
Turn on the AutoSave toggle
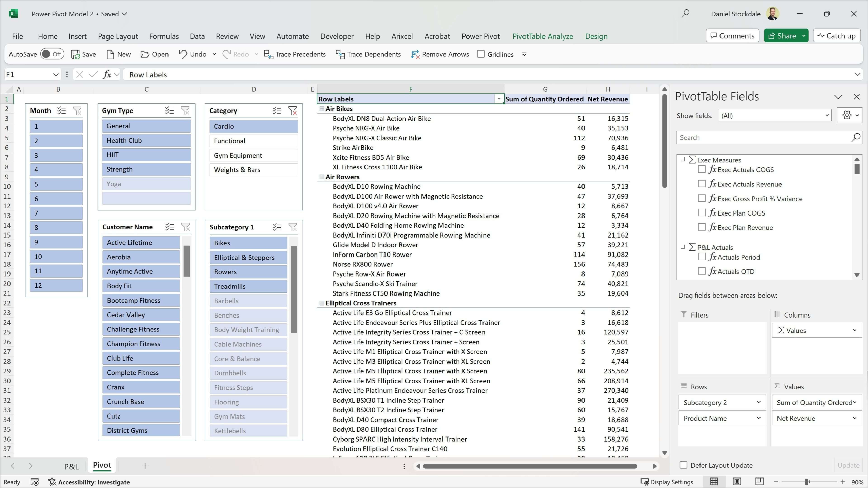pyautogui.click(x=52, y=54)
